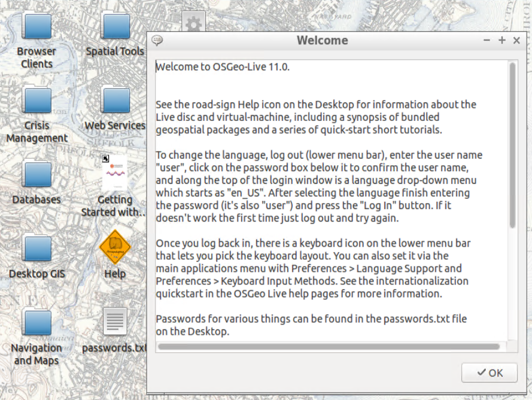Click the 'Passwords for various things' sentence
Screen dimensions: 532x400
pos(311,325)
